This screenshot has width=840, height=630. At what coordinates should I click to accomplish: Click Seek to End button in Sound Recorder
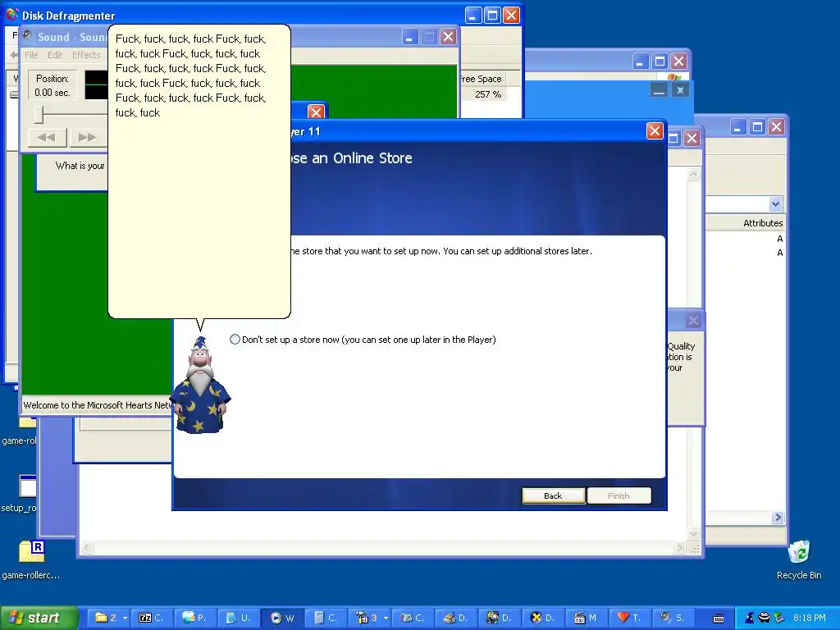click(87, 138)
